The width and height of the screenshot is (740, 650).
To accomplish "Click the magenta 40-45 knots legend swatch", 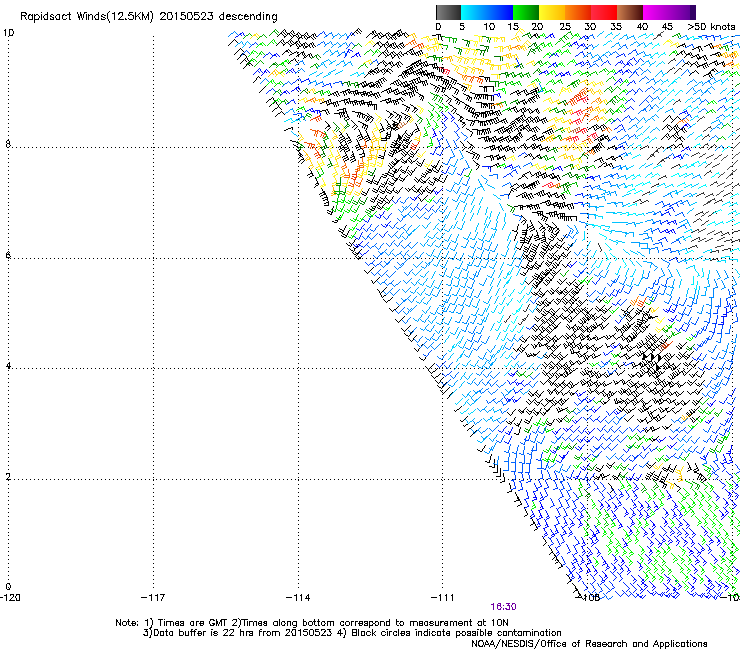I will (656, 12).
